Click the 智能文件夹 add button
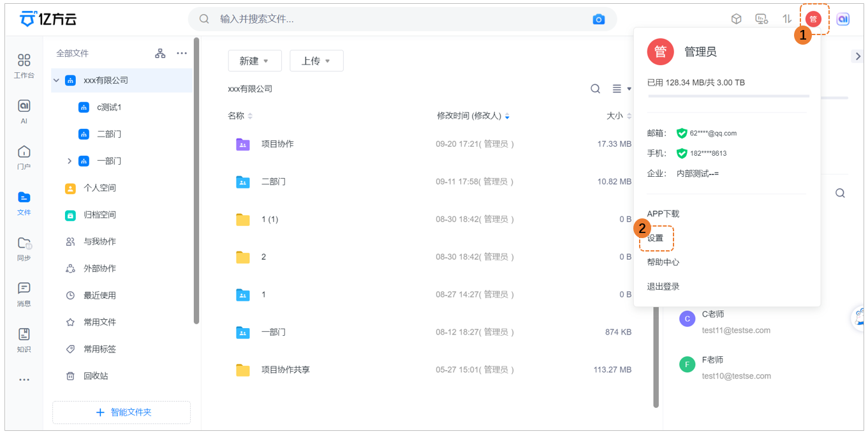The height and width of the screenshot is (436, 868). point(121,412)
